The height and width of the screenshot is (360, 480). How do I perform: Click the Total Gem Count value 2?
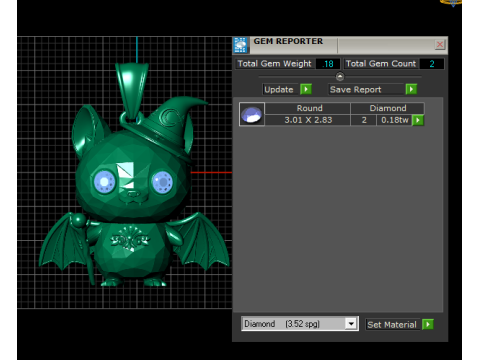[432, 64]
